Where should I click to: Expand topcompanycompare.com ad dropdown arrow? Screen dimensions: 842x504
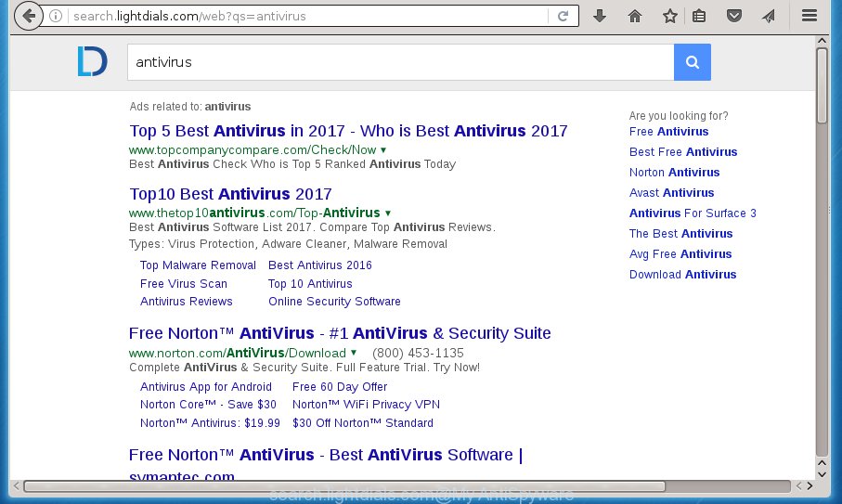383,150
